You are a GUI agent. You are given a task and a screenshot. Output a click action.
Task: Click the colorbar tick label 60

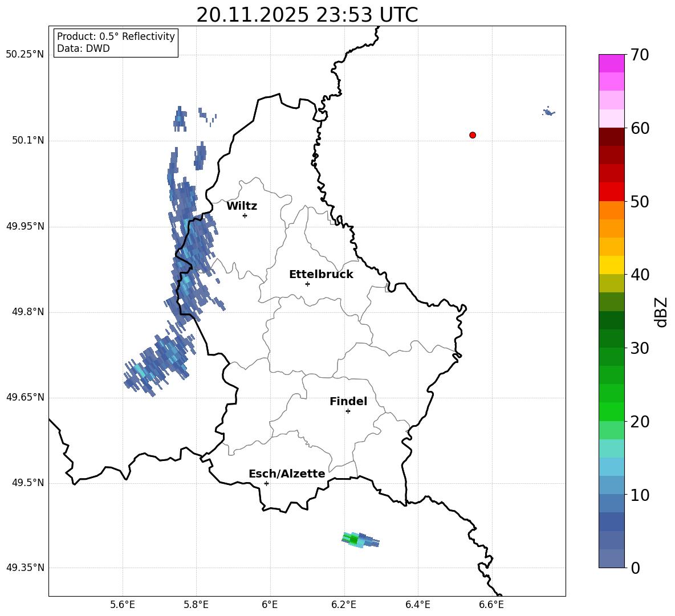[x=640, y=128]
